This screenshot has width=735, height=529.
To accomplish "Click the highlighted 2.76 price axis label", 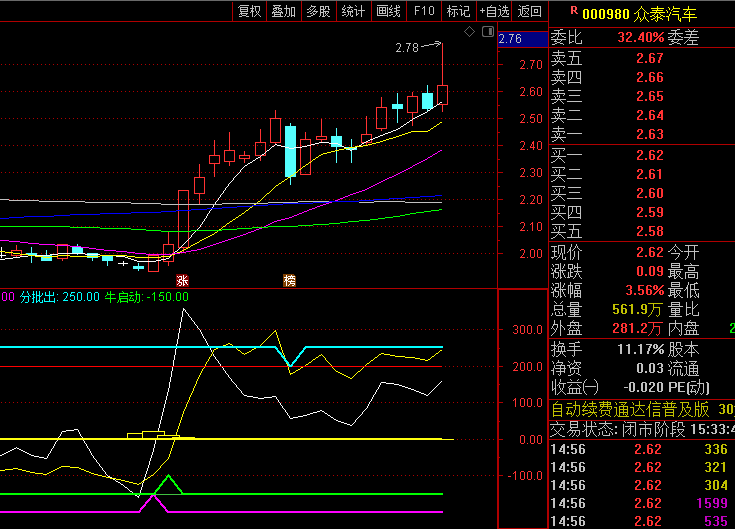I will pos(522,38).
